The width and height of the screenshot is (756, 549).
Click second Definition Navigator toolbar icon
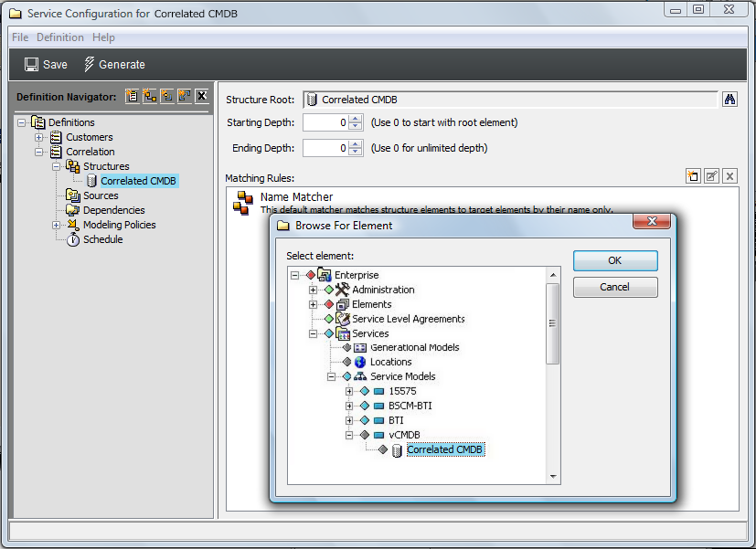point(150,96)
